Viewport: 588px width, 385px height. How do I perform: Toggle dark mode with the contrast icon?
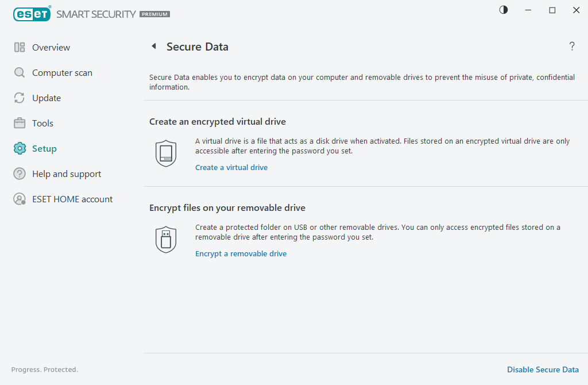503,10
